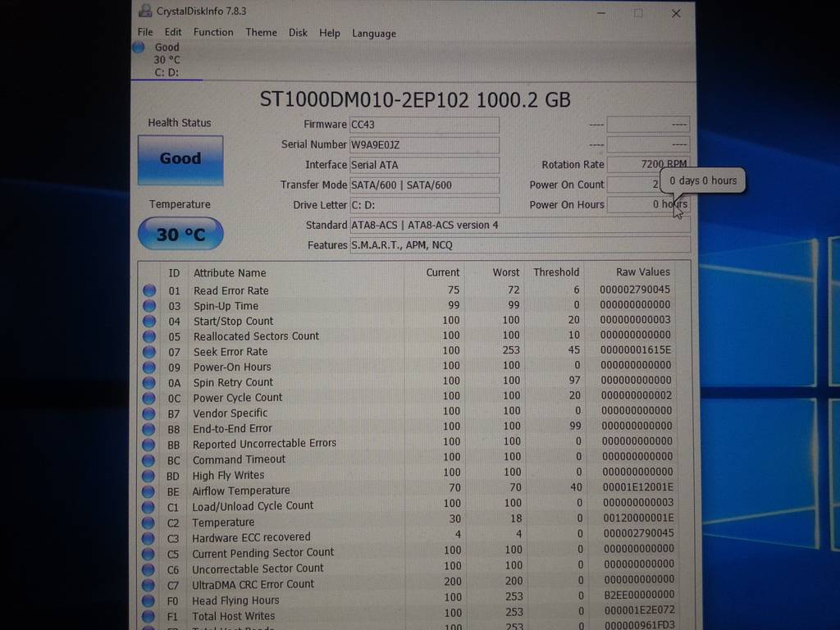Click the status orb for Spin Retry Count
Screen dimensions: 840x630
[x=149, y=383]
